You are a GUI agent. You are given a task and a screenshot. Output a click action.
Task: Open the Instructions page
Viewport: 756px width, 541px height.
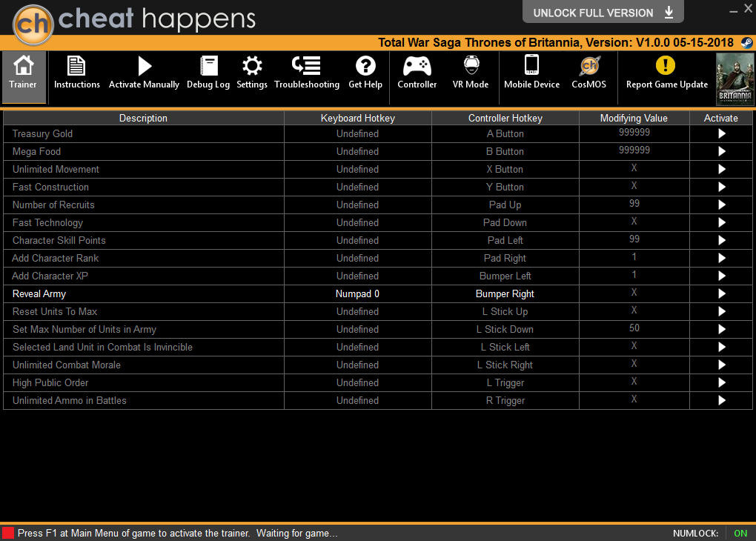coord(76,72)
